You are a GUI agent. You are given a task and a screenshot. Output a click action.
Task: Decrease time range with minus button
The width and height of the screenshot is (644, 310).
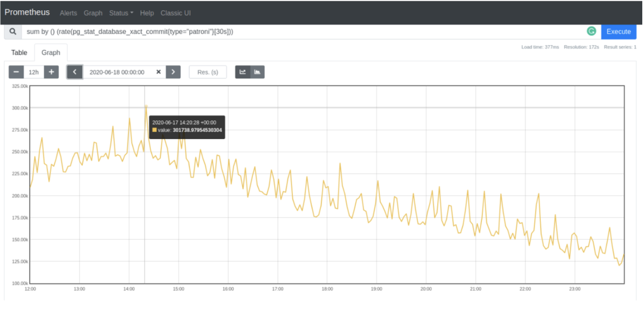pos(16,72)
